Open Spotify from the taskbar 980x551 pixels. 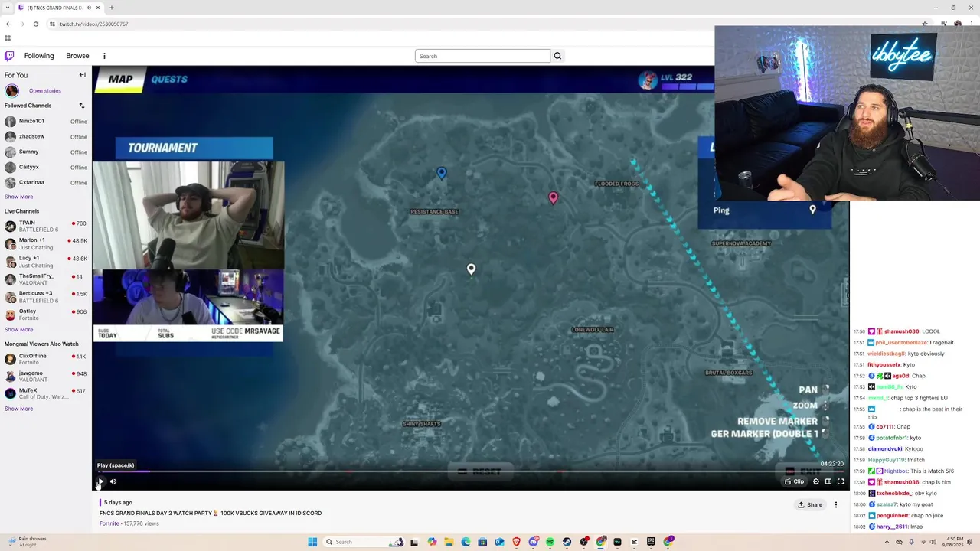coord(550,542)
